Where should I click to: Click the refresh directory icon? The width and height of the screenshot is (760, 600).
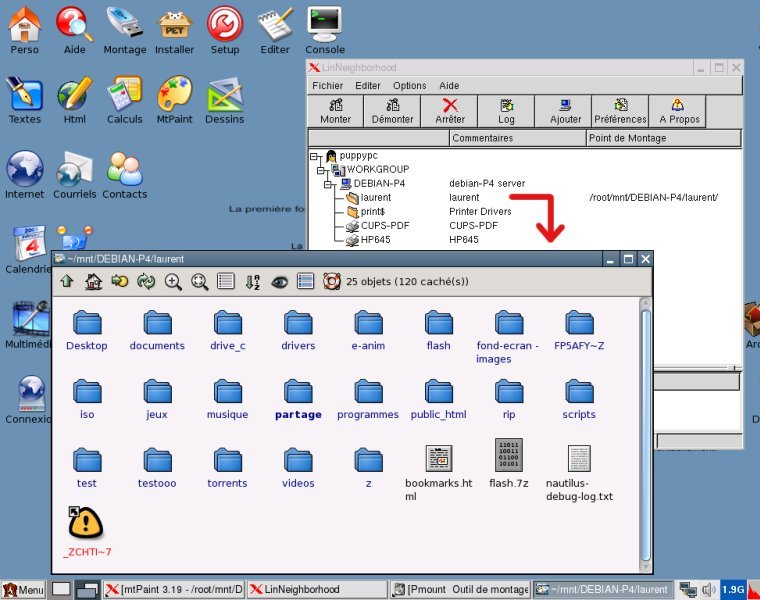click(x=146, y=282)
